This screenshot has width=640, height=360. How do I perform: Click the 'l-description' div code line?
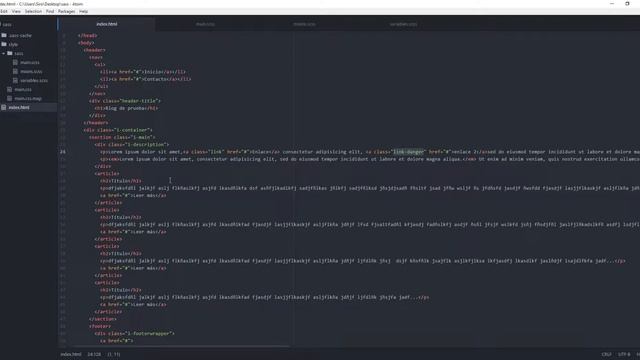coord(132,144)
